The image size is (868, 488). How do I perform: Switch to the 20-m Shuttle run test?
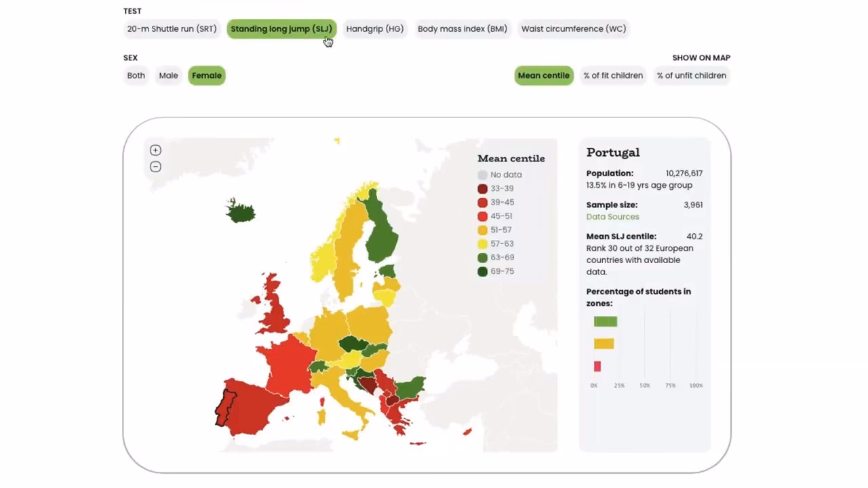[172, 28]
